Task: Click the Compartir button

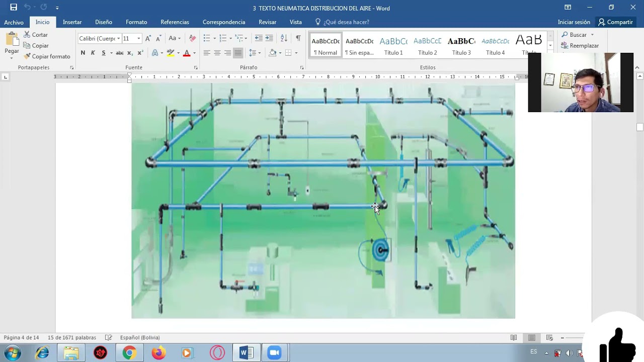Action: click(x=615, y=22)
